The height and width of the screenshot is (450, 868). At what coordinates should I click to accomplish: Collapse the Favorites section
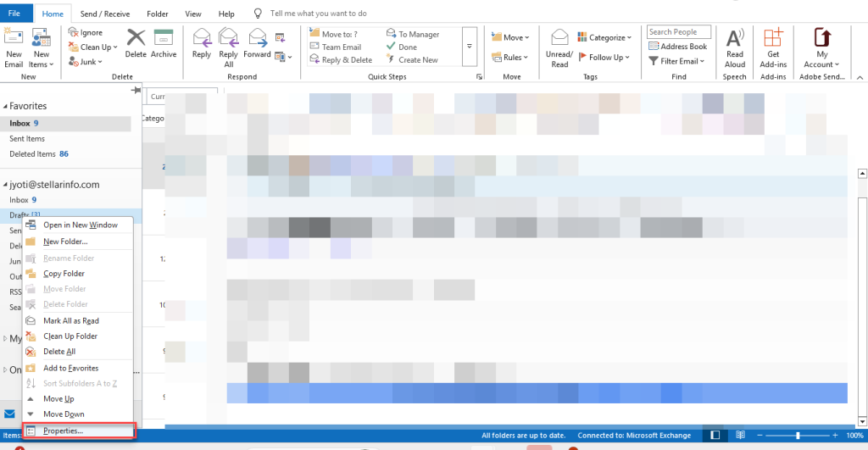tap(6, 106)
